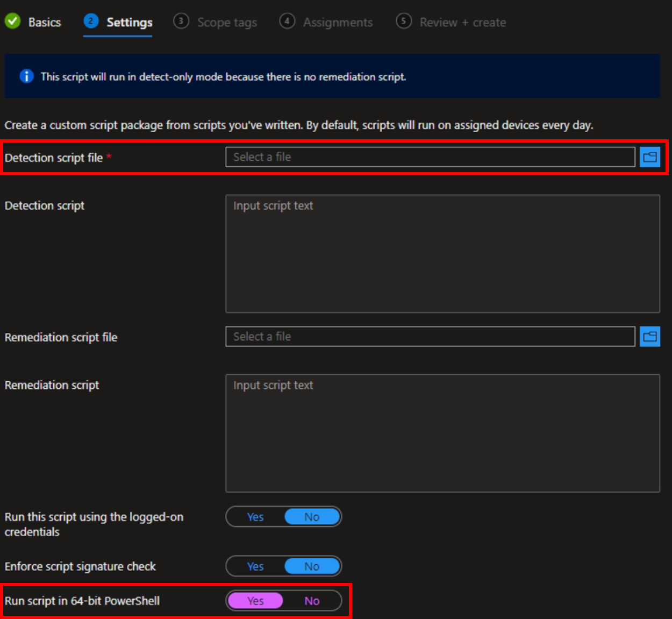Switch to the Assignments tab

pos(338,22)
